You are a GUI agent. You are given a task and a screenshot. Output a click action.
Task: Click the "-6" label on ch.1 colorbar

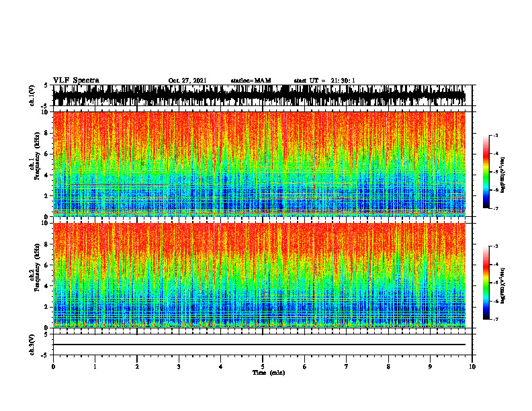(x=496, y=190)
